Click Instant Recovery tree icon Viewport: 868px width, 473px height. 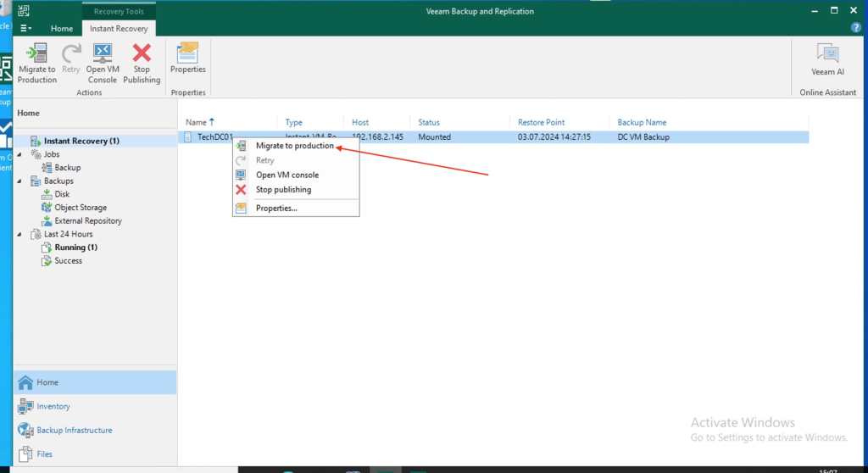[x=36, y=141]
